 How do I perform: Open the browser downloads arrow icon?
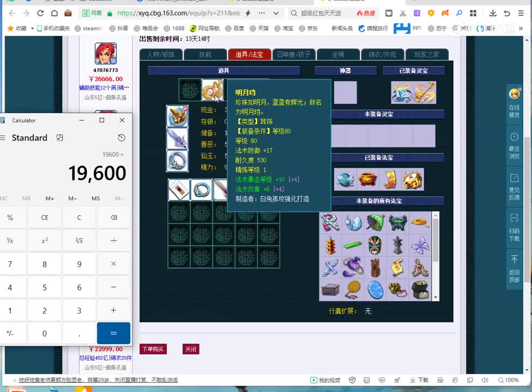coord(493,13)
